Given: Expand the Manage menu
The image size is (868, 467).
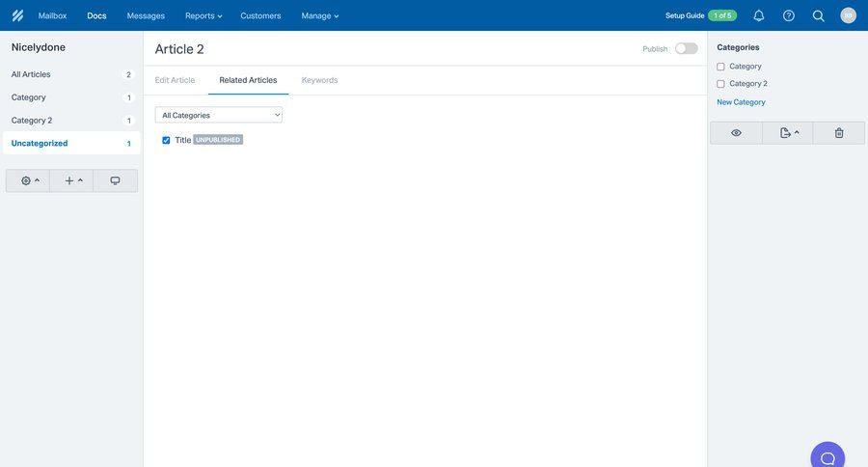Looking at the screenshot, I should pos(320,15).
